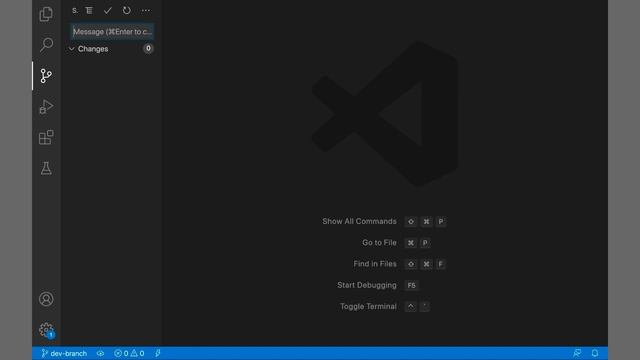640x360 pixels.
Task: Click the publish changes cloud icon
Action: (x=100, y=353)
